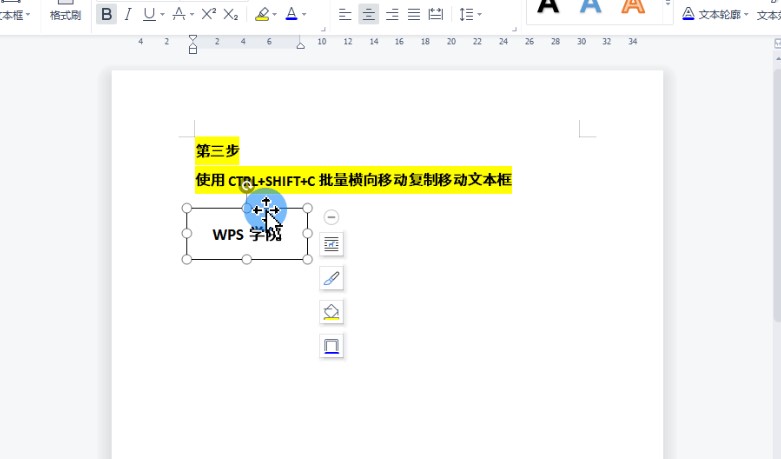Open line spacing dropdown arrow
The width and height of the screenshot is (781, 459).
[x=479, y=15]
